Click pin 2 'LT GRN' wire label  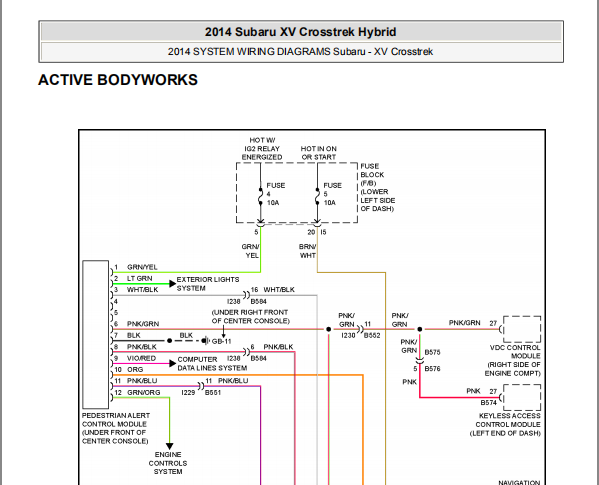139,278
